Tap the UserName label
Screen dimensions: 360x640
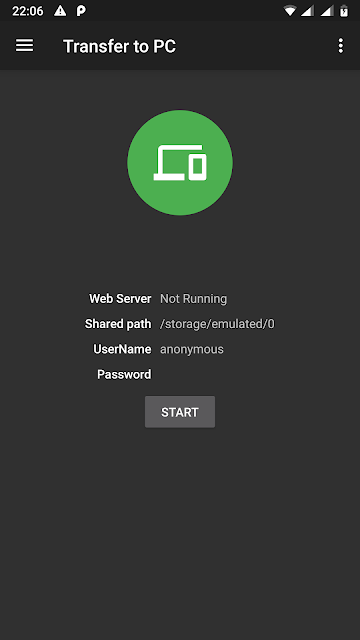122,349
